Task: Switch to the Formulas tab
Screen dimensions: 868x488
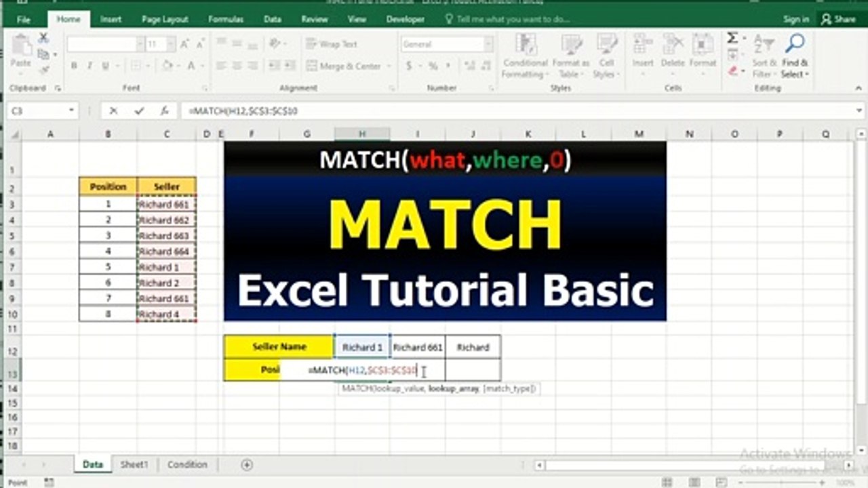Action: pyautogui.click(x=226, y=19)
